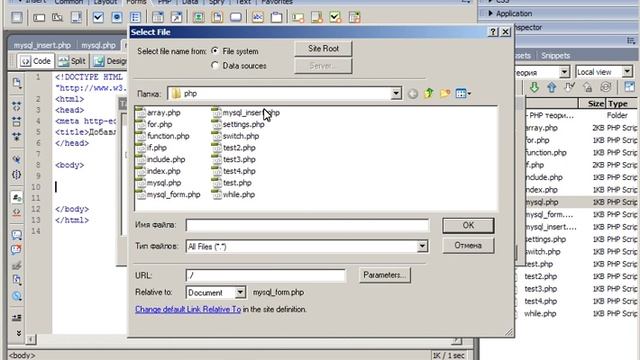
Task: Show more coding toolbar items chevron
Action: pyautogui.click(x=18, y=333)
